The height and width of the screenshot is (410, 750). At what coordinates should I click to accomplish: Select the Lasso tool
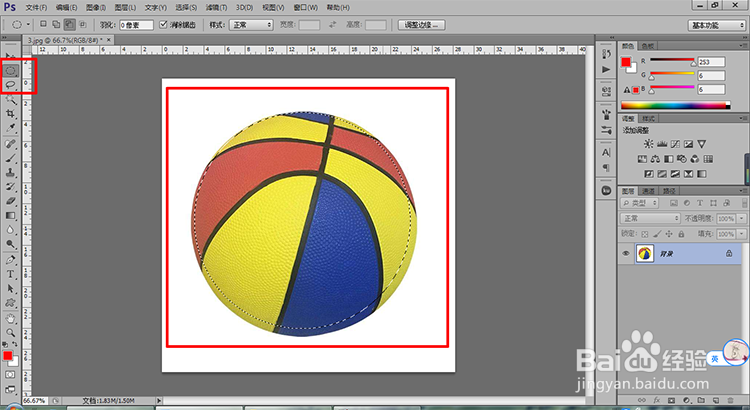(x=11, y=85)
